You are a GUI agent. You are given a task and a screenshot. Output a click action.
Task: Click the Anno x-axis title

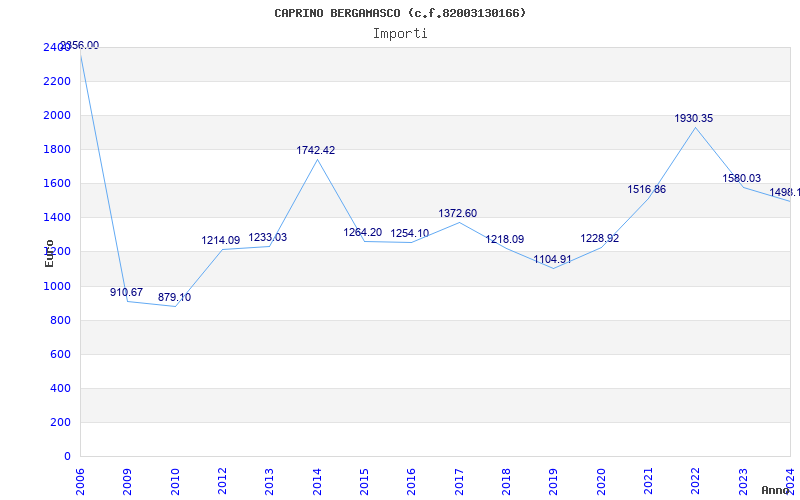pos(775,490)
